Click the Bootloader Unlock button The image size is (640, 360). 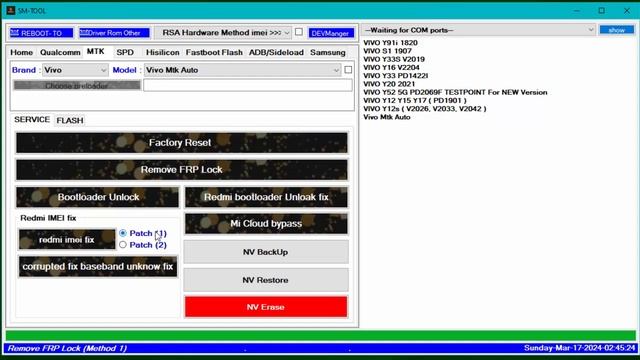pyautogui.click(x=98, y=197)
